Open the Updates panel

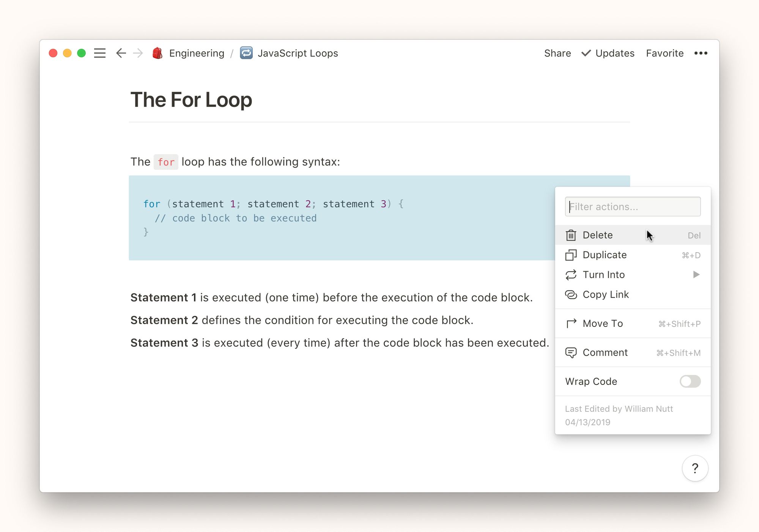point(608,53)
